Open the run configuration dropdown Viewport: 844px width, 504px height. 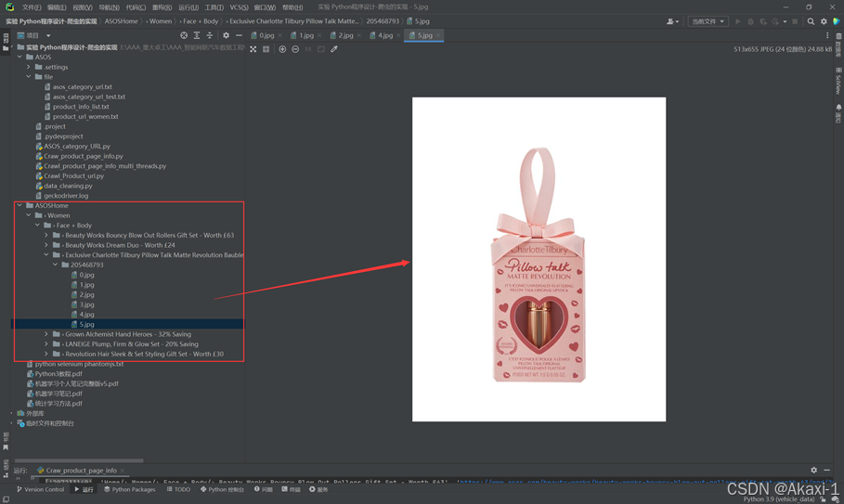coord(708,21)
